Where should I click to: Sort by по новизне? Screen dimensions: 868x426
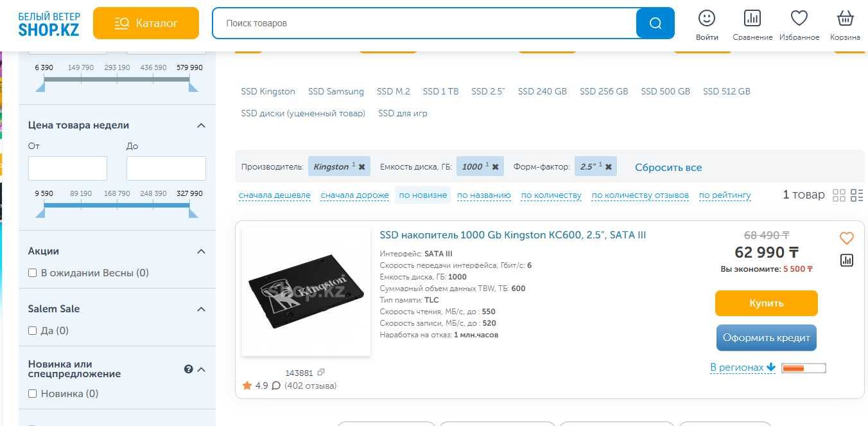coord(423,195)
